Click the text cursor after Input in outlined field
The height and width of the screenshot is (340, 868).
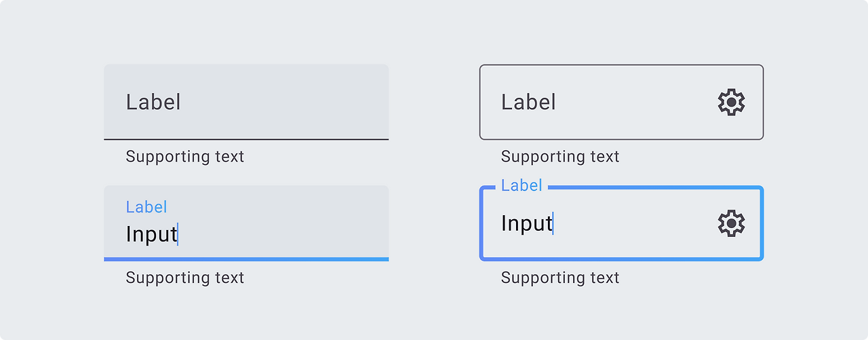(x=553, y=223)
